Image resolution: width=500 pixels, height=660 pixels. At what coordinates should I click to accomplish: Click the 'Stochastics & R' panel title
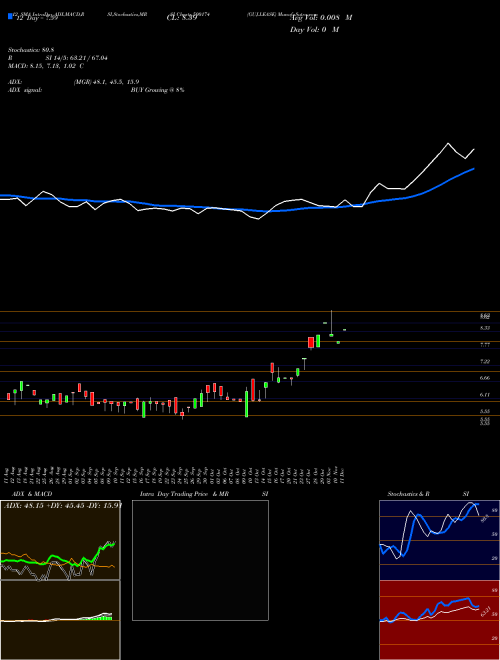[x=408, y=494]
